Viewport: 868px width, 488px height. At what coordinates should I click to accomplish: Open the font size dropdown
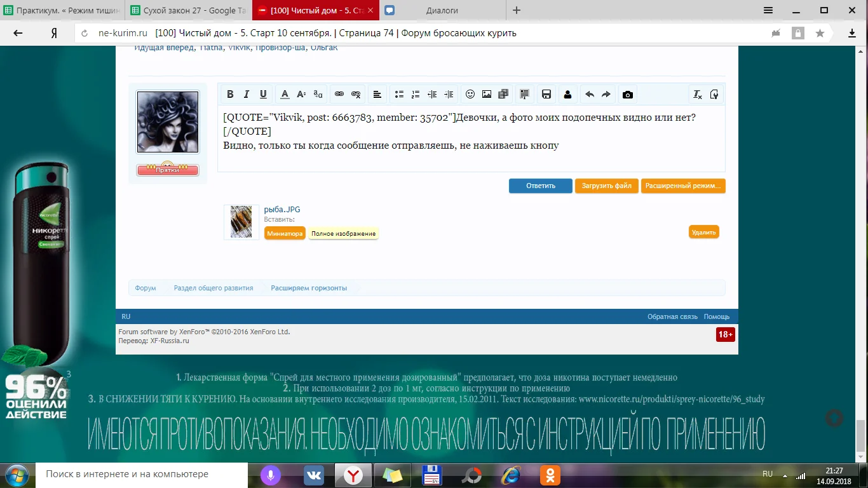tap(301, 95)
